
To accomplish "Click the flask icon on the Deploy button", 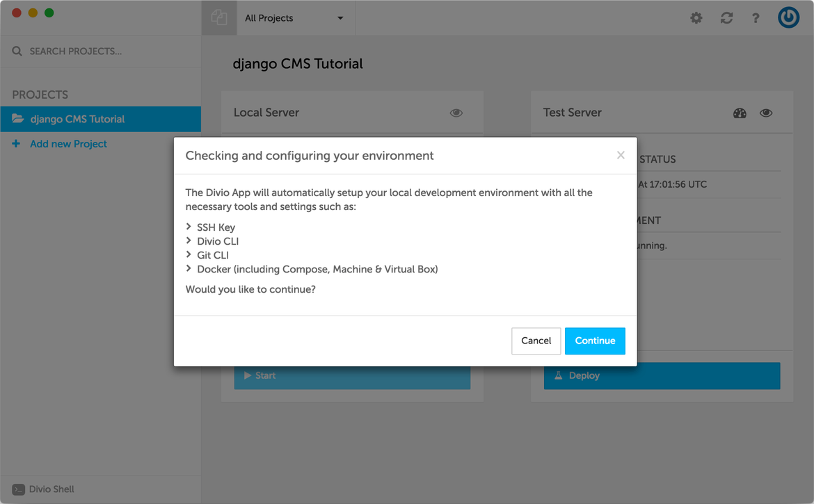I will (x=558, y=375).
